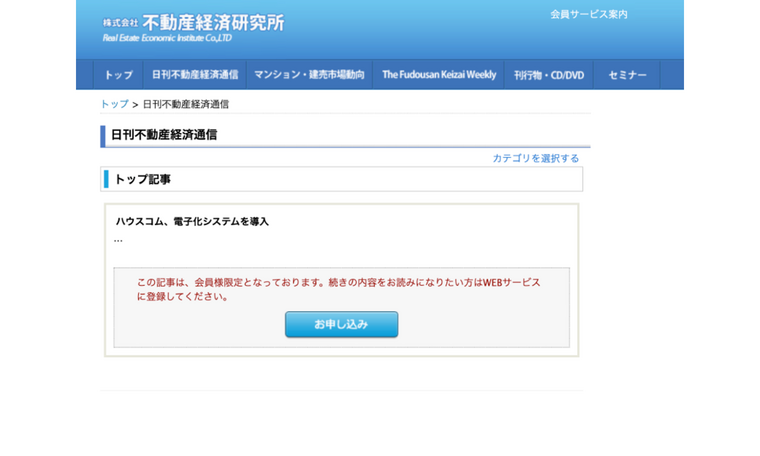Open the ハウスコム、電子化システムを導入 article title
The height and width of the screenshot is (456, 760).
(192, 221)
